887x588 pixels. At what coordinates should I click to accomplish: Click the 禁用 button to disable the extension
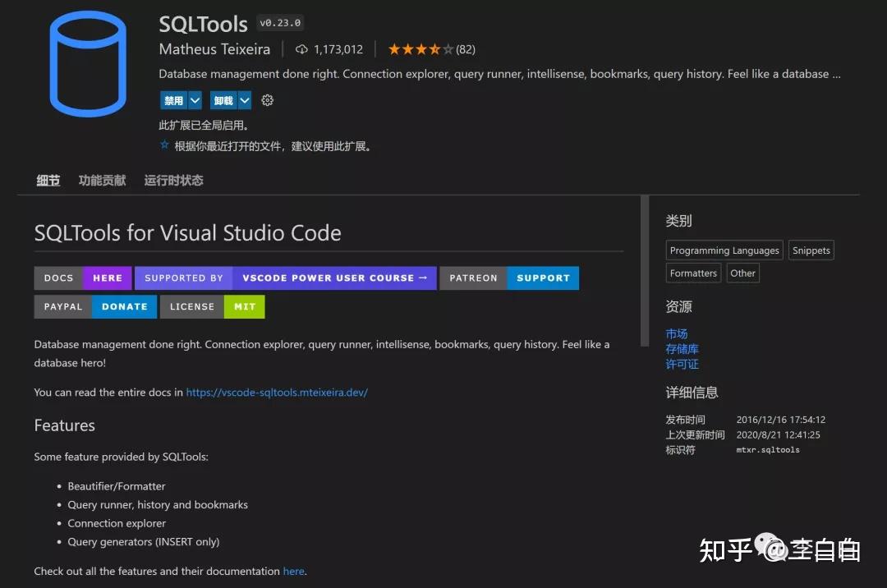(172, 99)
